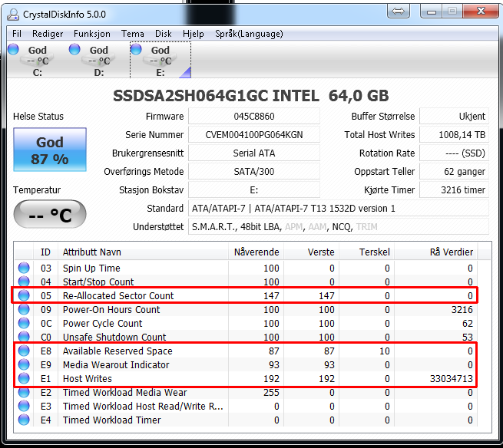
Task: Open the Språk(Language) menu
Action: [249, 34]
